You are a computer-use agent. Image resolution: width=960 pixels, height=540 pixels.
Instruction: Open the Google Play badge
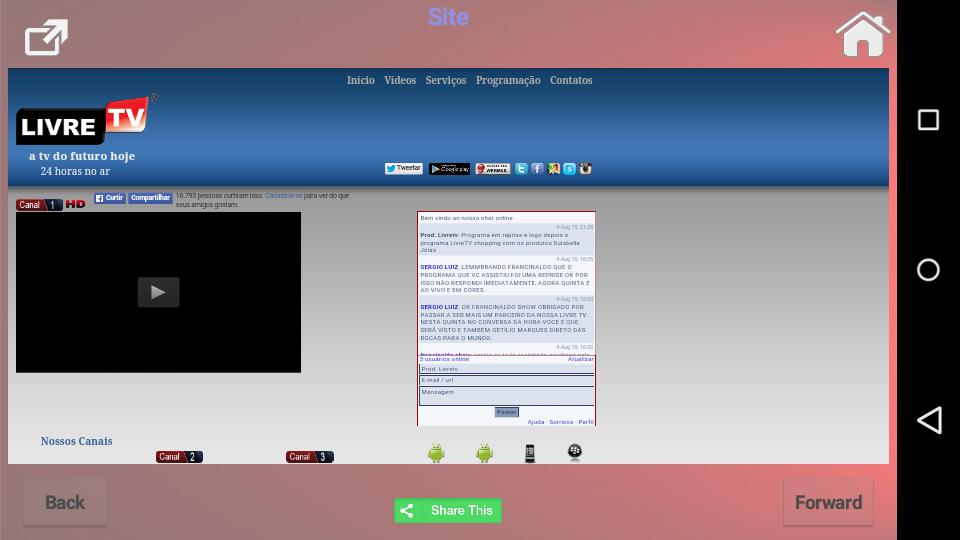[449, 169]
